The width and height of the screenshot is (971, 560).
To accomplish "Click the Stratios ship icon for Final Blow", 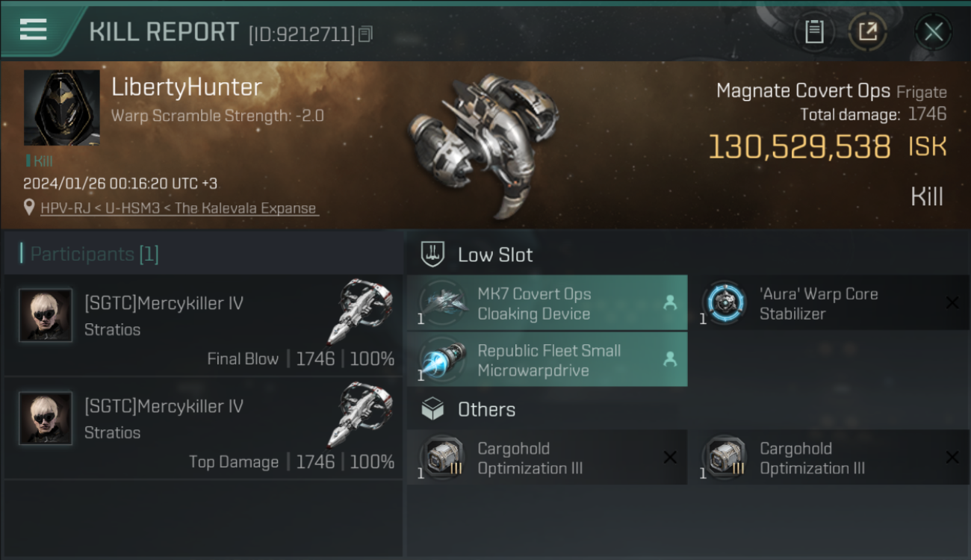I will (360, 311).
